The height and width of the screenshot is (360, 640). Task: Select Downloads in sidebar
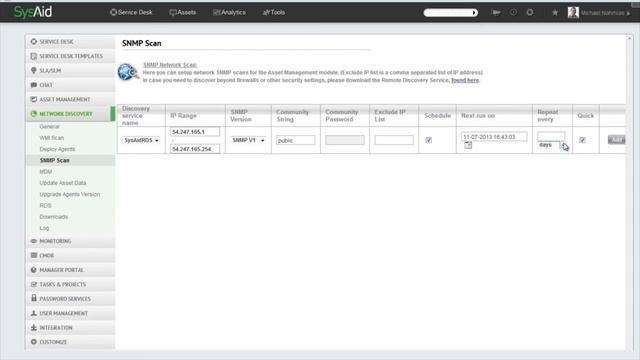(x=53, y=217)
